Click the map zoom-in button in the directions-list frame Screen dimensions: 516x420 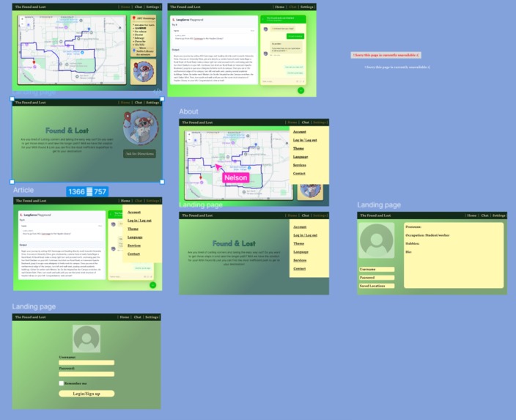(x=22, y=19)
